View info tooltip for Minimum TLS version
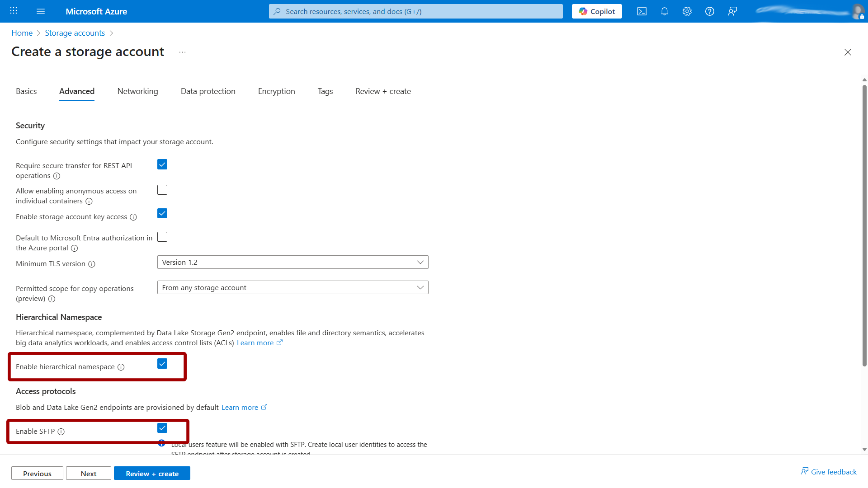Screen dimensions: 868x488 pyautogui.click(x=92, y=264)
